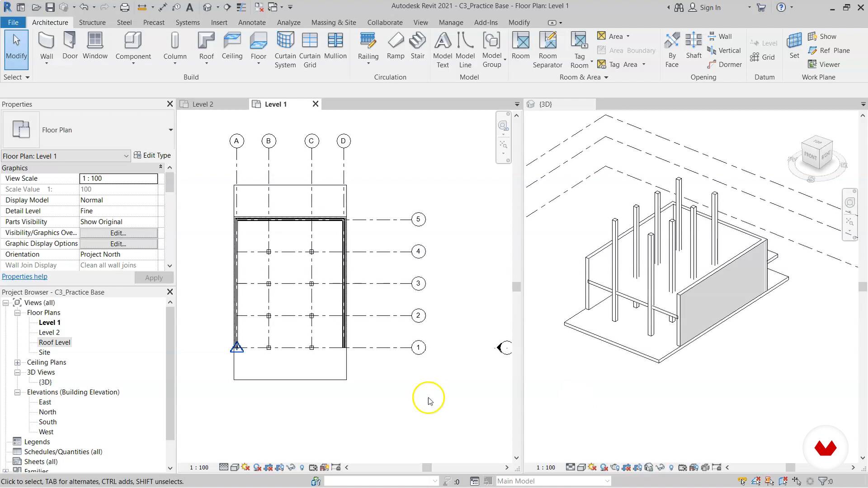868x488 pixels.
Task: Choose the Model Text tool
Action: pos(443,50)
